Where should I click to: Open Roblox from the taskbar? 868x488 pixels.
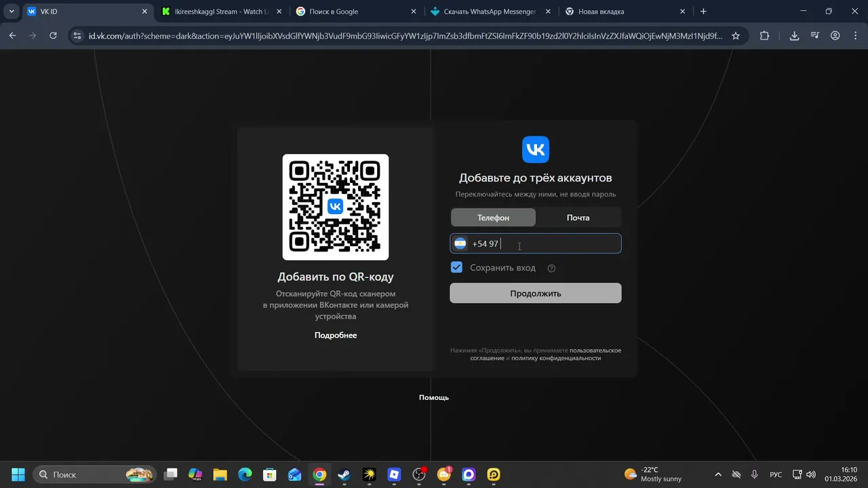394,474
